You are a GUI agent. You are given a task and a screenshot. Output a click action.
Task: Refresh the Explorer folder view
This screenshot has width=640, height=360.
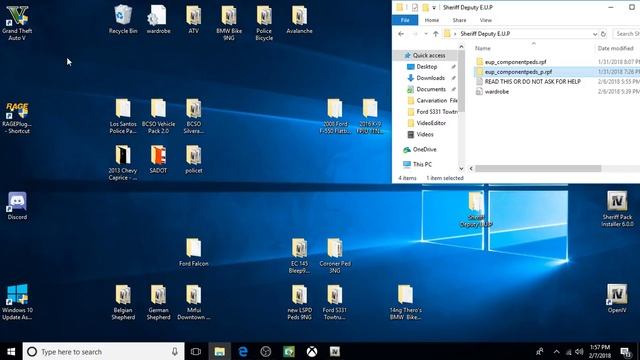coord(603,34)
